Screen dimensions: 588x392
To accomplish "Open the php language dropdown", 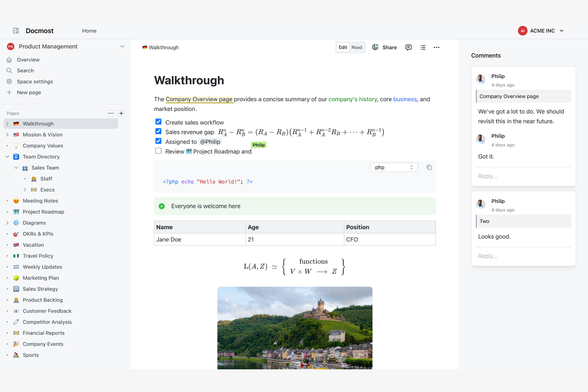I will pos(394,167).
